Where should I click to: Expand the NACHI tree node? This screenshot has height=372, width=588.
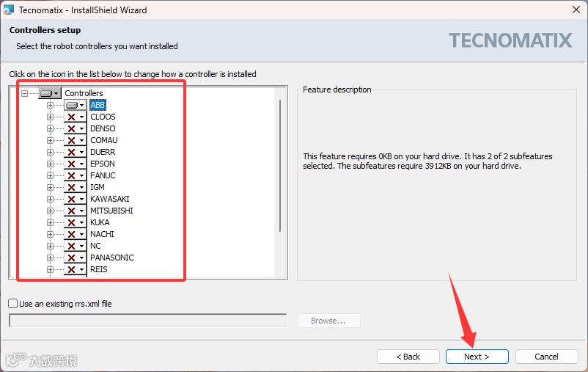point(50,234)
